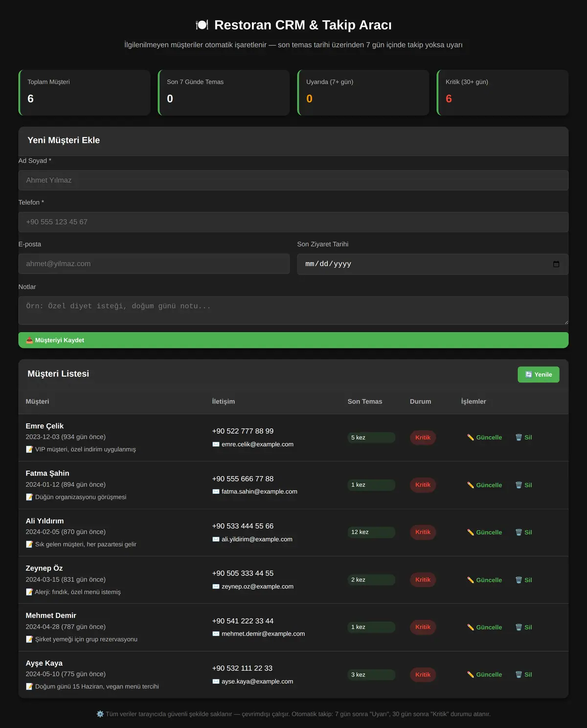Image resolution: width=587 pixels, height=728 pixels.
Task: Click the plate icon in the page title
Action: [x=202, y=25]
